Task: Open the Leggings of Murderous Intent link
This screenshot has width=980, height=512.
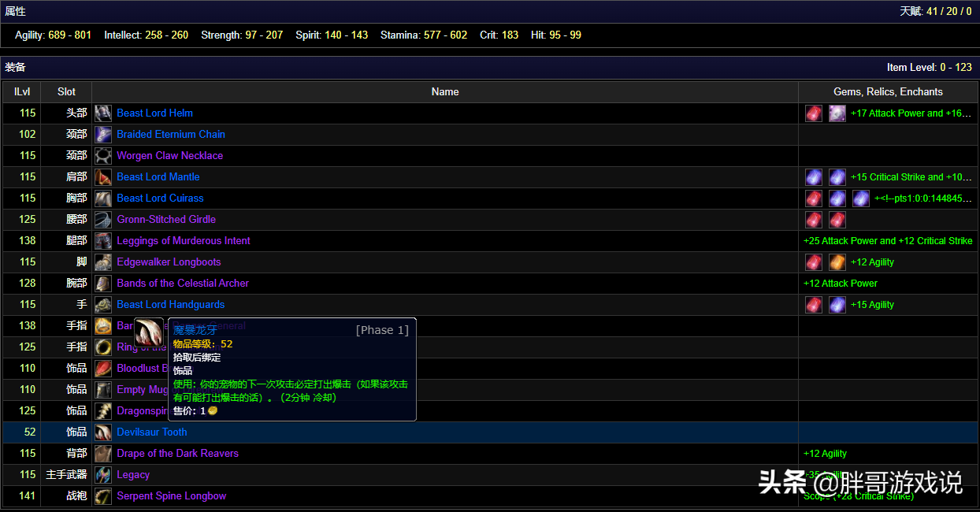Action: coord(184,241)
